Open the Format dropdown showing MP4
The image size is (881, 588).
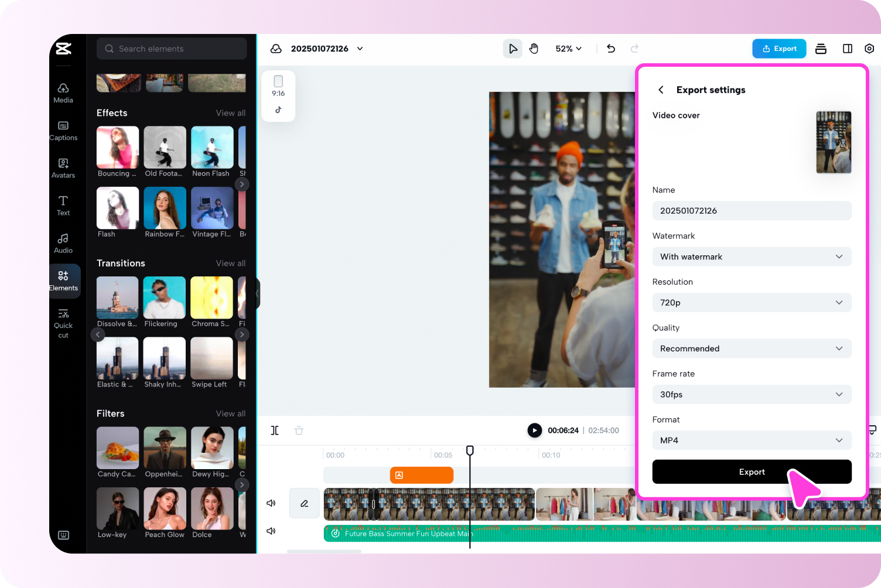[752, 440]
